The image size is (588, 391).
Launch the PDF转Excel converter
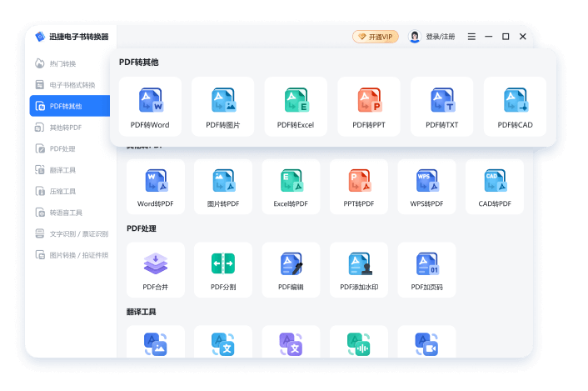pos(296,107)
